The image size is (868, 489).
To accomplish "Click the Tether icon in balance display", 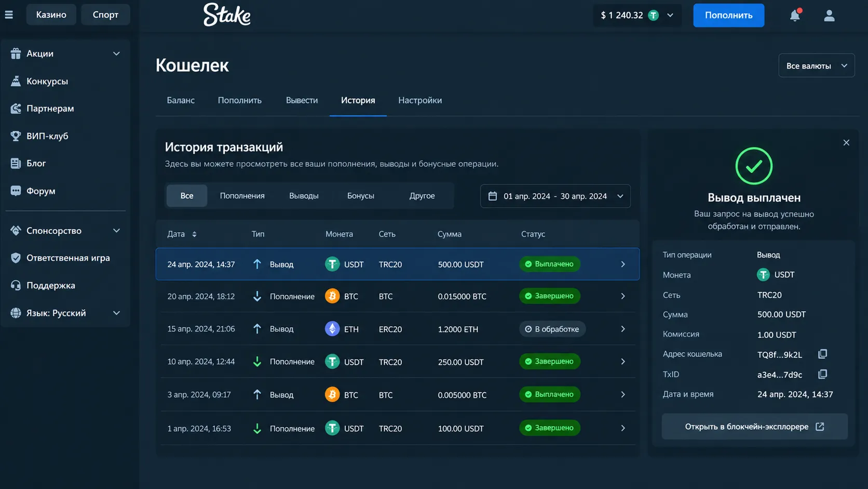I will click(x=654, y=15).
